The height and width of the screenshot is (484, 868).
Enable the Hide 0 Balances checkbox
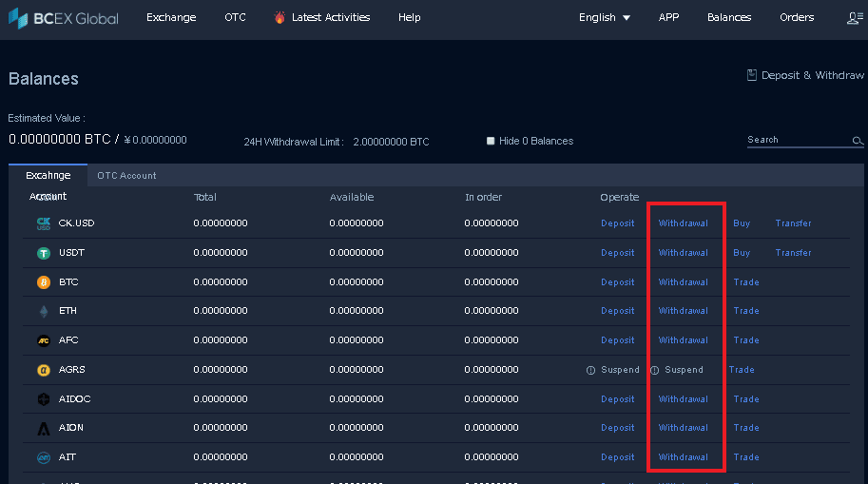(491, 141)
